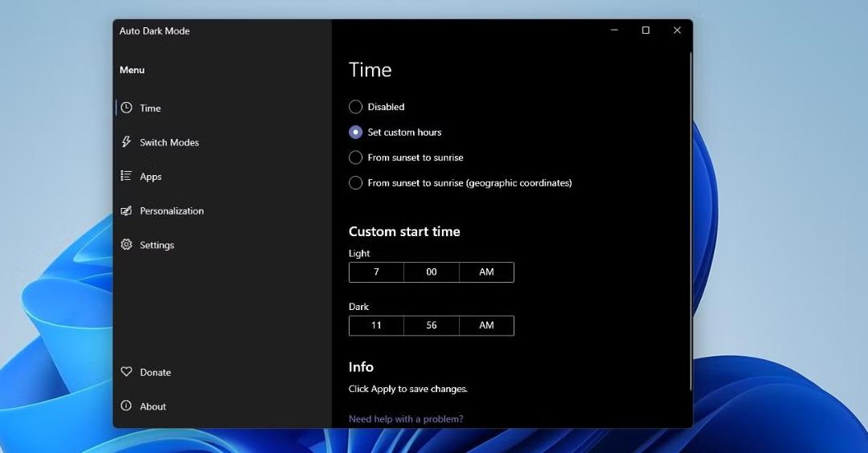
Task: Click the Custom start time heading
Action: (x=404, y=232)
